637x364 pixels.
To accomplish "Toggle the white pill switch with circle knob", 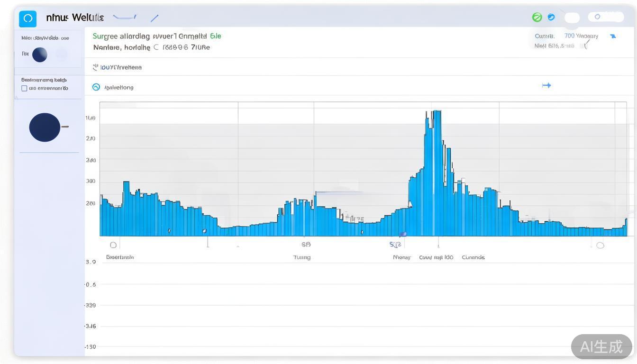I will pyautogui.click(x=605, y=17).
